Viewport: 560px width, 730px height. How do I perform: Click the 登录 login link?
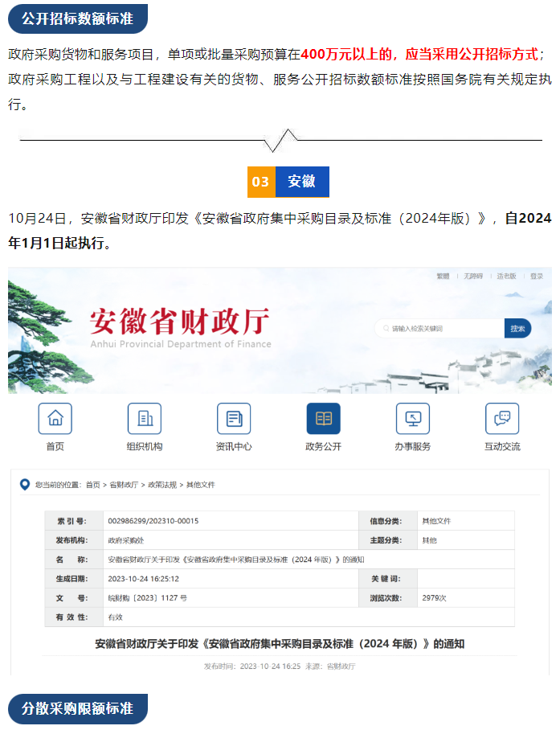coord(536,277)
